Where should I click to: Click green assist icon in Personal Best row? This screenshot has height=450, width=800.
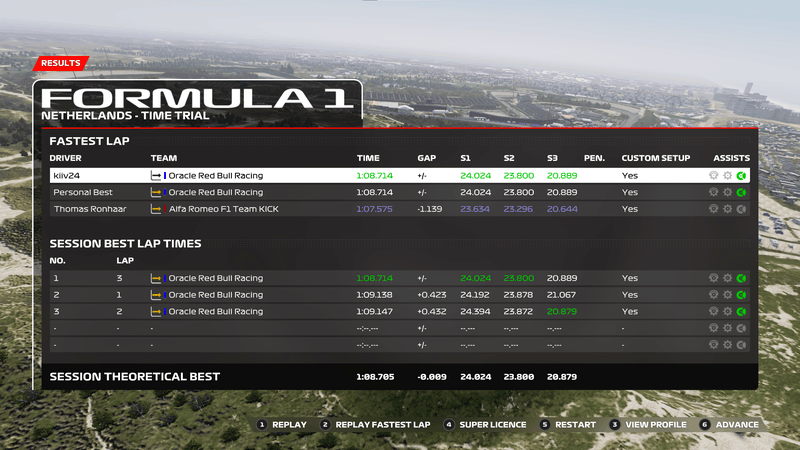click(741, 192)
